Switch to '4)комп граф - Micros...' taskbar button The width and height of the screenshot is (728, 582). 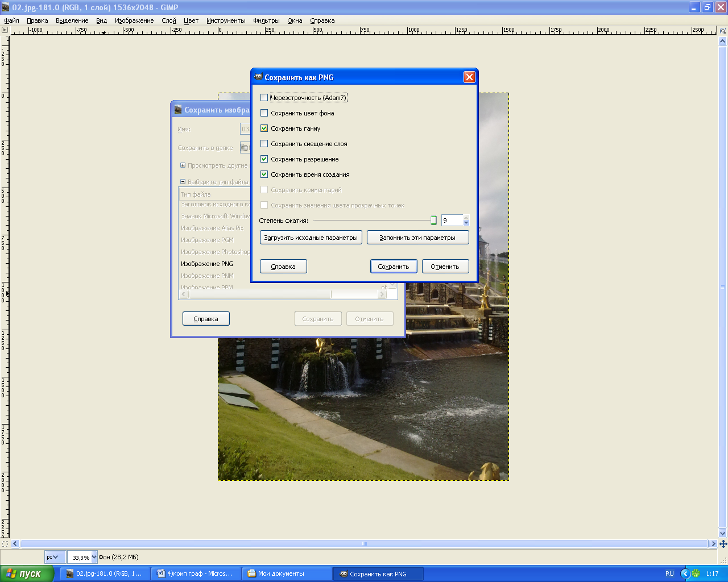[196, 573]
